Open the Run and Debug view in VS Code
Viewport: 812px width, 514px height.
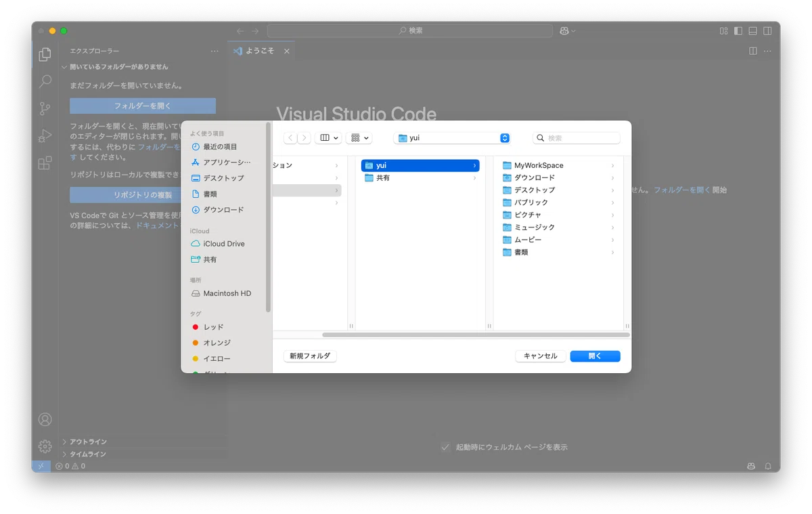45,135
